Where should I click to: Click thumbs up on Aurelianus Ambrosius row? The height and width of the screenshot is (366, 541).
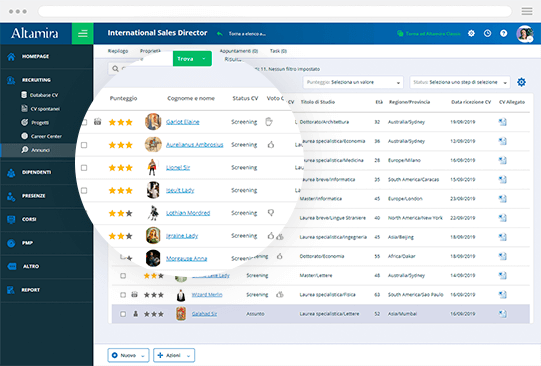click(271, 145)
